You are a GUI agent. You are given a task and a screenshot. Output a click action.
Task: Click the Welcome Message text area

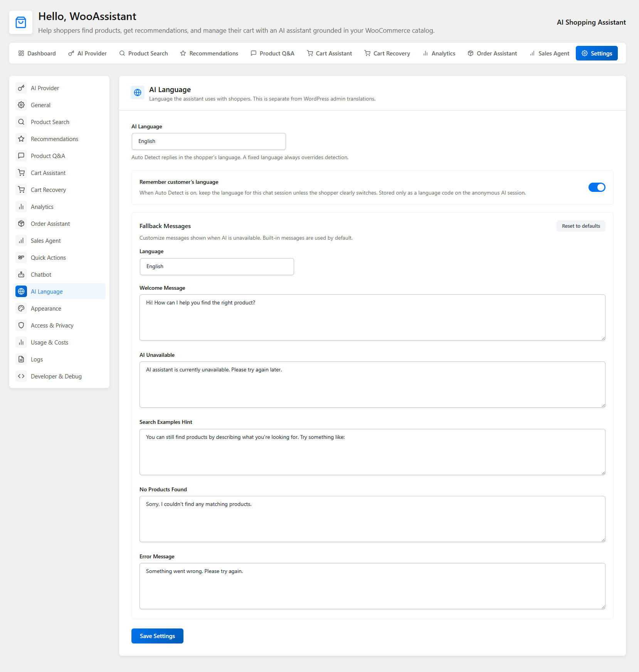tap(372, 318)
